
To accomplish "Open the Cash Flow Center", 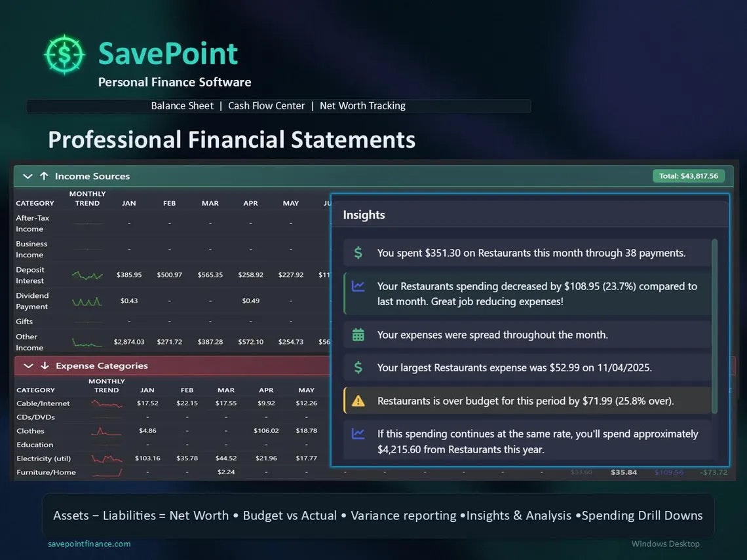I will [267, 105].
